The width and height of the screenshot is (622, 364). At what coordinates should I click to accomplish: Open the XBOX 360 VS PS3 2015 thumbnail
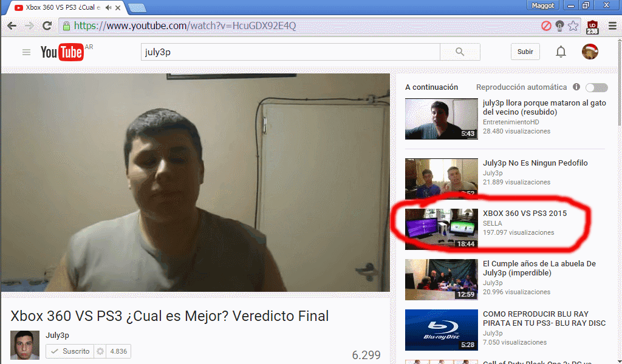pyautogui.click(x=441, y=229)
